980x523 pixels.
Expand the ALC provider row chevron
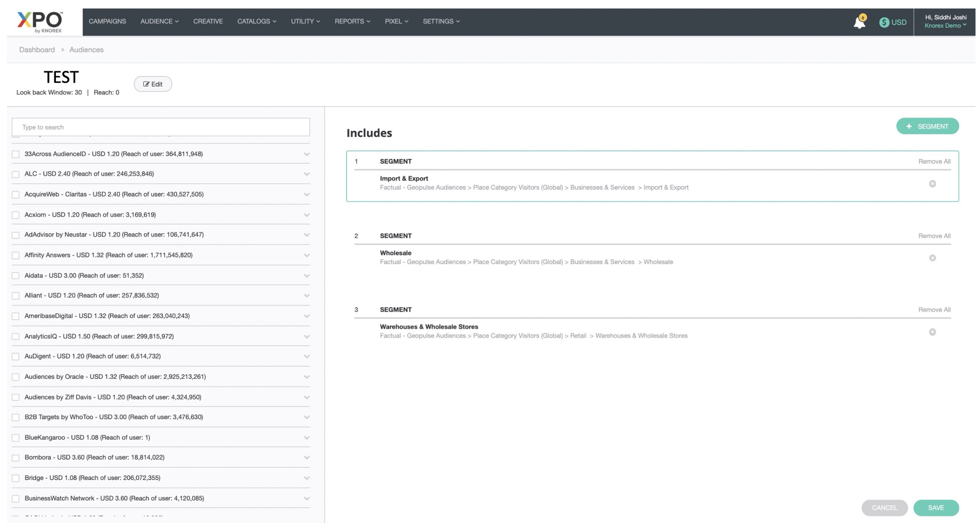pyautogui.click(x=306, y=174)
